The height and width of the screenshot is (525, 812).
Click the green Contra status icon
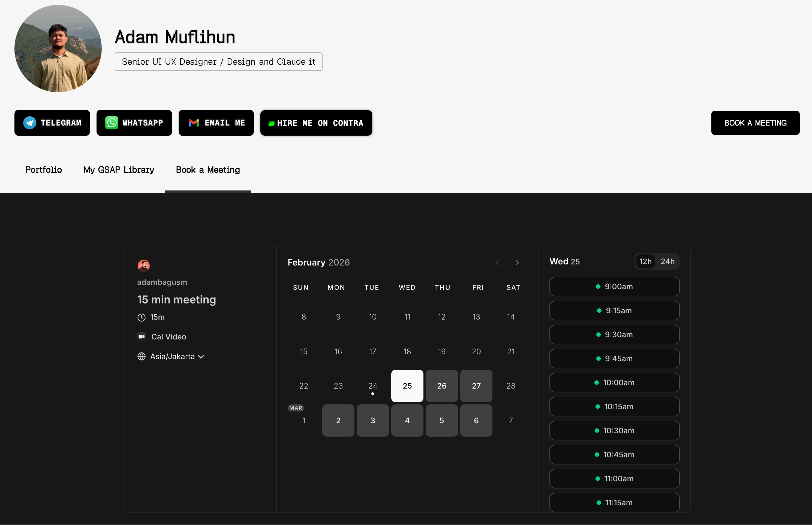coord(272,123)
